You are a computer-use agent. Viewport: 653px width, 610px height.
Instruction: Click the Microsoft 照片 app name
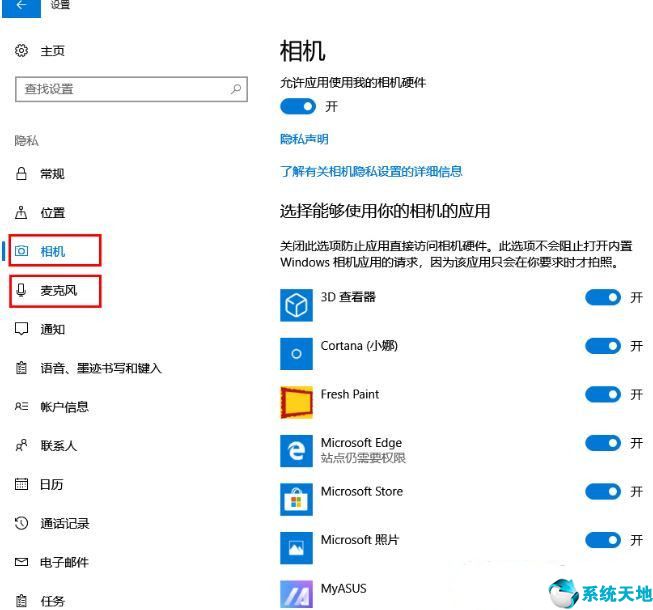tap(360, 540)
